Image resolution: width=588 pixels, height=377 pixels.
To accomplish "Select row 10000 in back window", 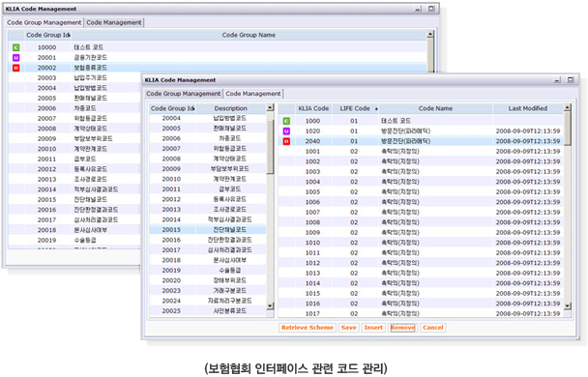I will (218, 47).
